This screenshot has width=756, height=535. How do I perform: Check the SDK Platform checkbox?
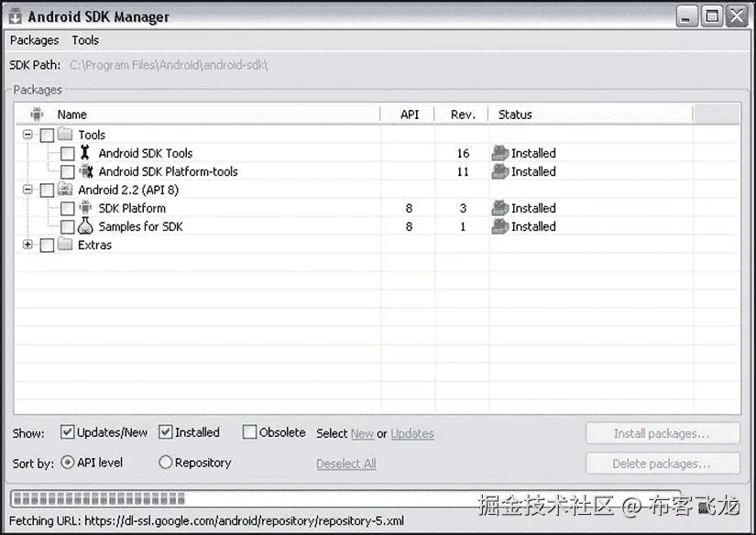point(68,208)
